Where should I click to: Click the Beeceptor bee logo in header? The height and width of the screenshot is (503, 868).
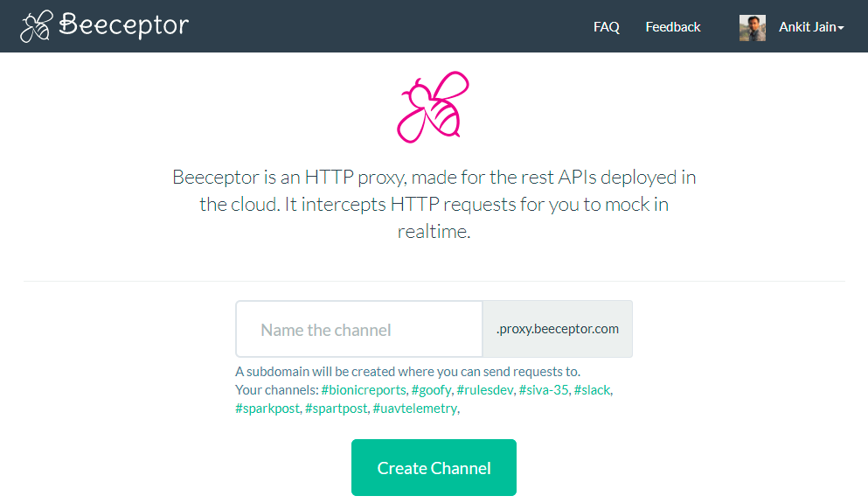(x=37, y=26)
